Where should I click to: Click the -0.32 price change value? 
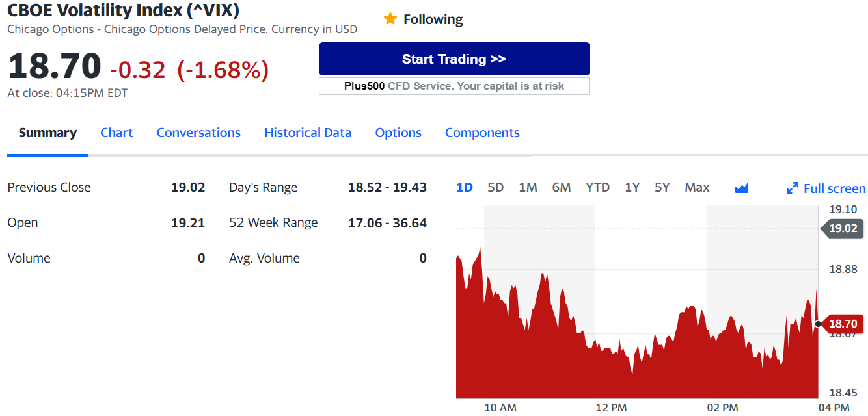pyautogui.click(x=138, y=70)
